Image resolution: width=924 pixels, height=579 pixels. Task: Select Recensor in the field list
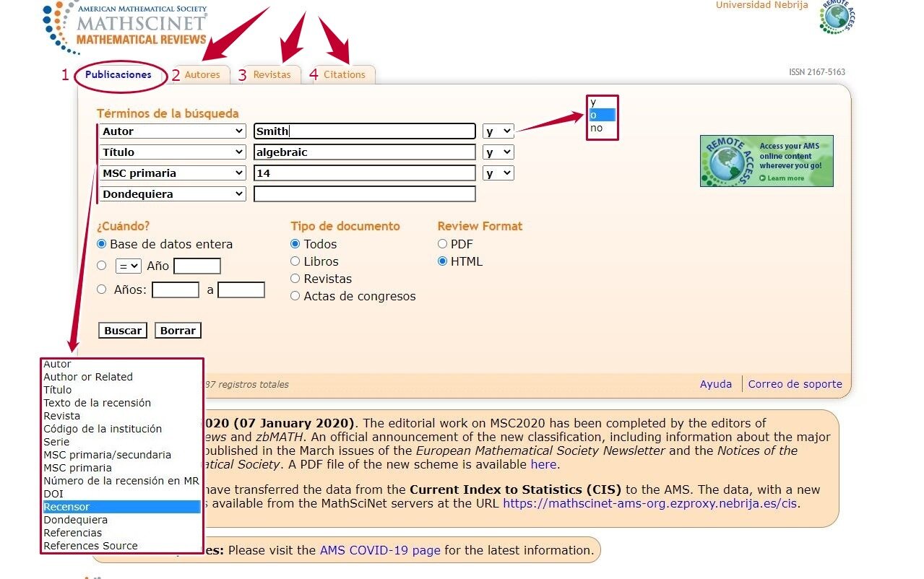coord(121,507)
